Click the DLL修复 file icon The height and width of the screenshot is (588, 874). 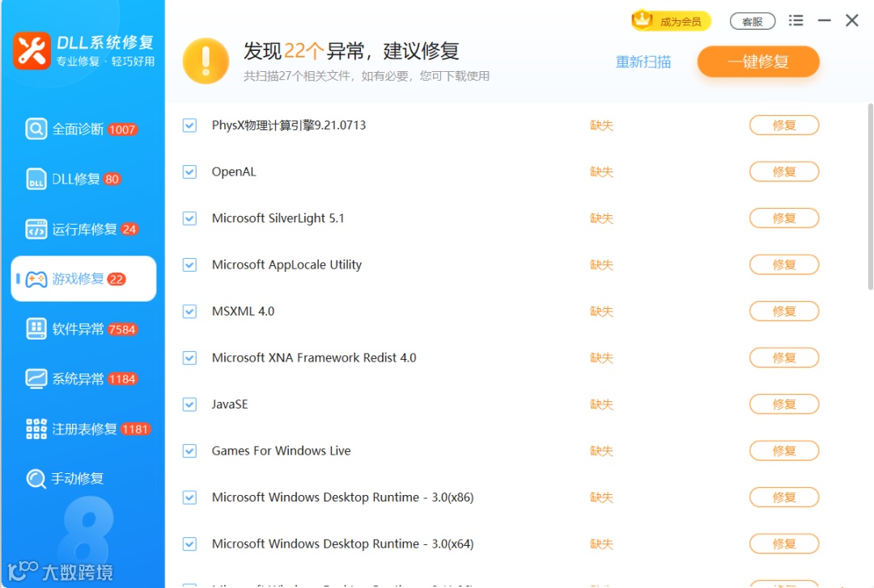coord(36,179)
